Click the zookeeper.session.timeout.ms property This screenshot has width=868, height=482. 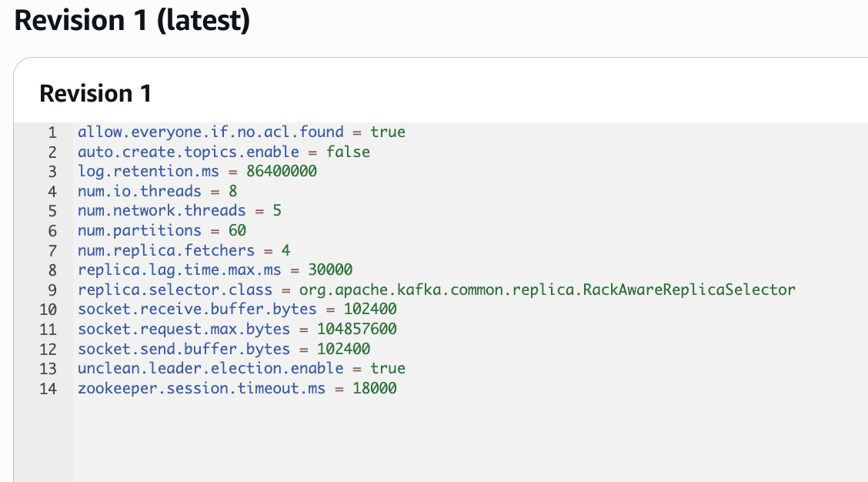tap(202, 388)
